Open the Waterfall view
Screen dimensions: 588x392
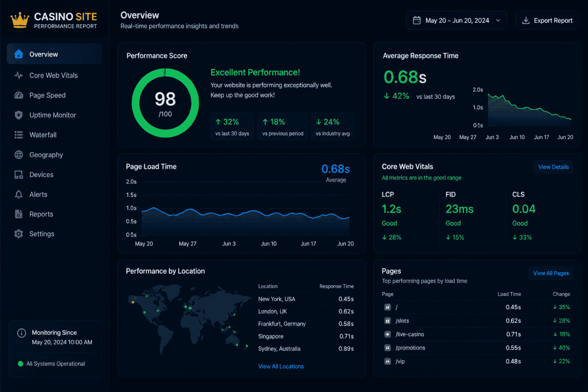pyautogui.click(x=55, y=135)
